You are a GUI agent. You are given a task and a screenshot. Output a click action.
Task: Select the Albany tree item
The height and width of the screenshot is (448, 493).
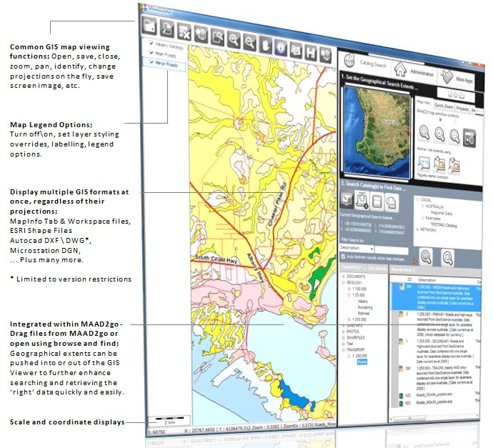pos(362,301)
